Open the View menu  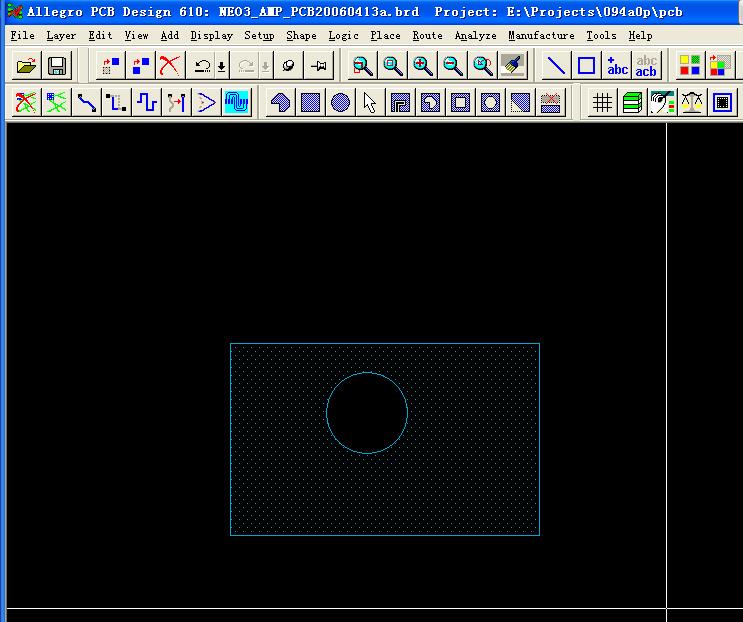click(136, 36)
